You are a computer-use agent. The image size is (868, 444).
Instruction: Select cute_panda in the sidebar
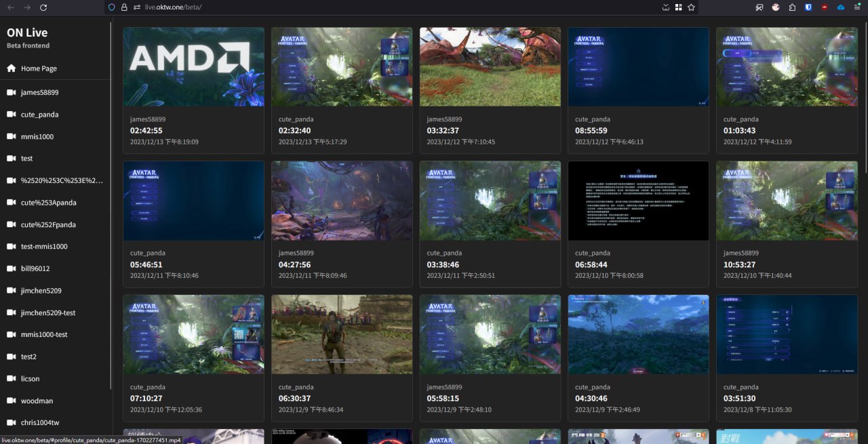[55, 115]
